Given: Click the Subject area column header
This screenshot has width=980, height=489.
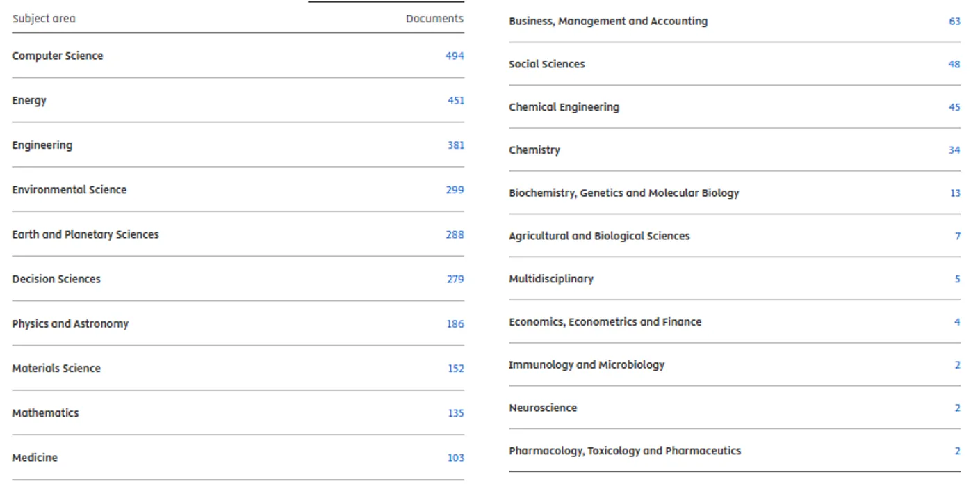Looking at the screenshot, I should 44,19.
